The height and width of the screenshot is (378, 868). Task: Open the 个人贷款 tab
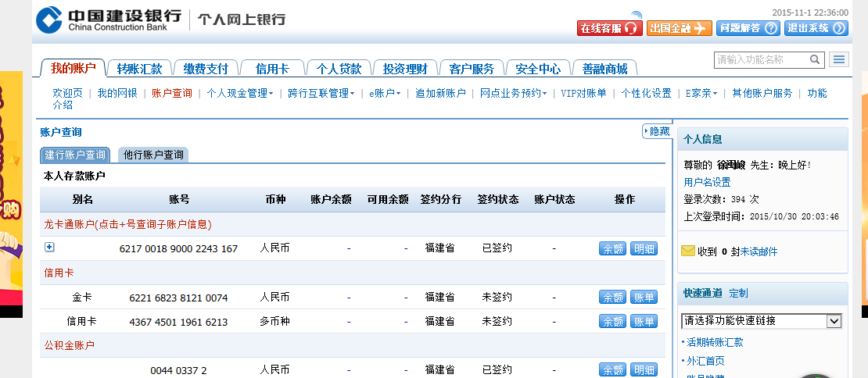(x=339, y=69)
